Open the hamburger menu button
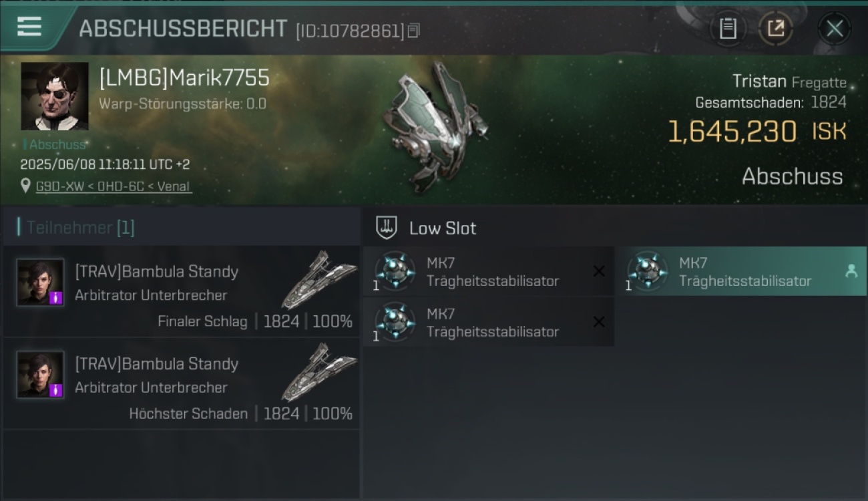The image size is (868, 501). pyautogui.click(x=29, y=27)
